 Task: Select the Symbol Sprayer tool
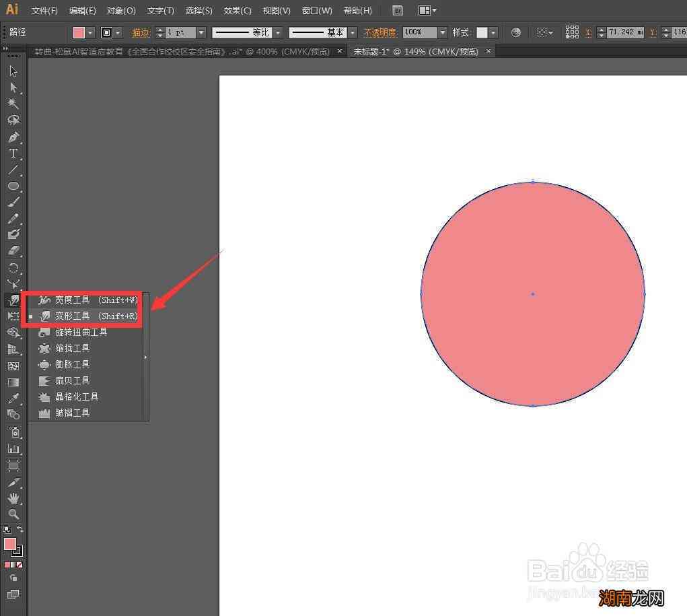(13, 432)
